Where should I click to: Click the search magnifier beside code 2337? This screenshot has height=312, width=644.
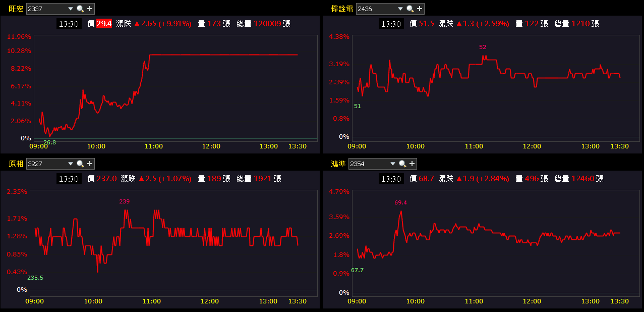pyautogui.click(x=80, y=9)
